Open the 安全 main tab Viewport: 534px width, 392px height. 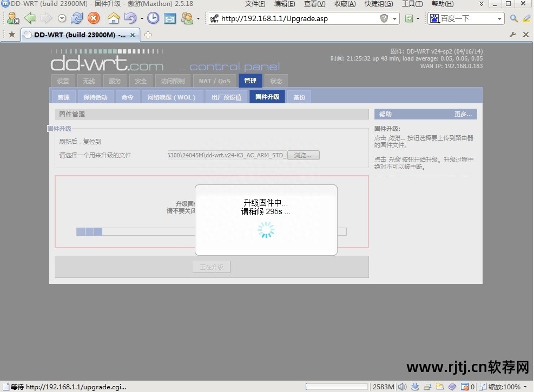[141, 81]
